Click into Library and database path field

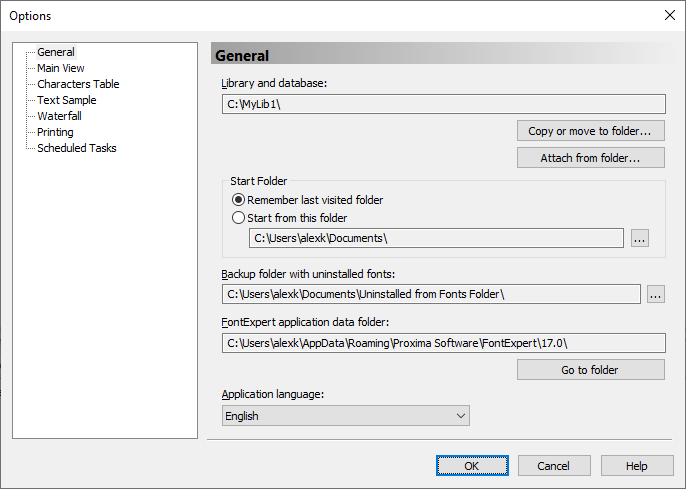(444, 104)
